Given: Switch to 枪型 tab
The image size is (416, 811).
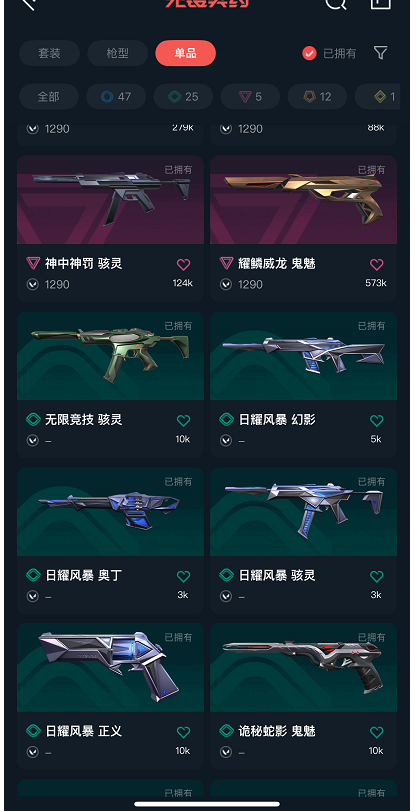Looking at the screenshot, I should [117, 53].
